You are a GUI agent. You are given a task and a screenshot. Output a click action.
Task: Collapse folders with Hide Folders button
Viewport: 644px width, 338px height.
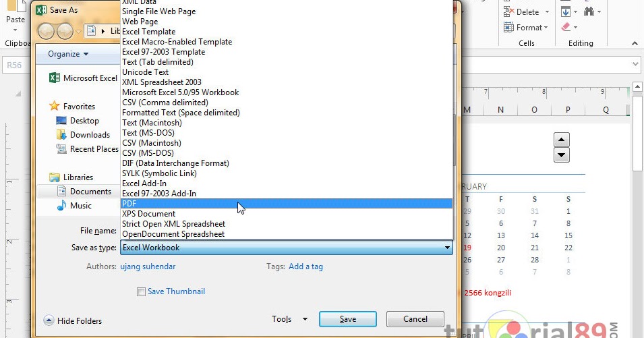[73, 320]
